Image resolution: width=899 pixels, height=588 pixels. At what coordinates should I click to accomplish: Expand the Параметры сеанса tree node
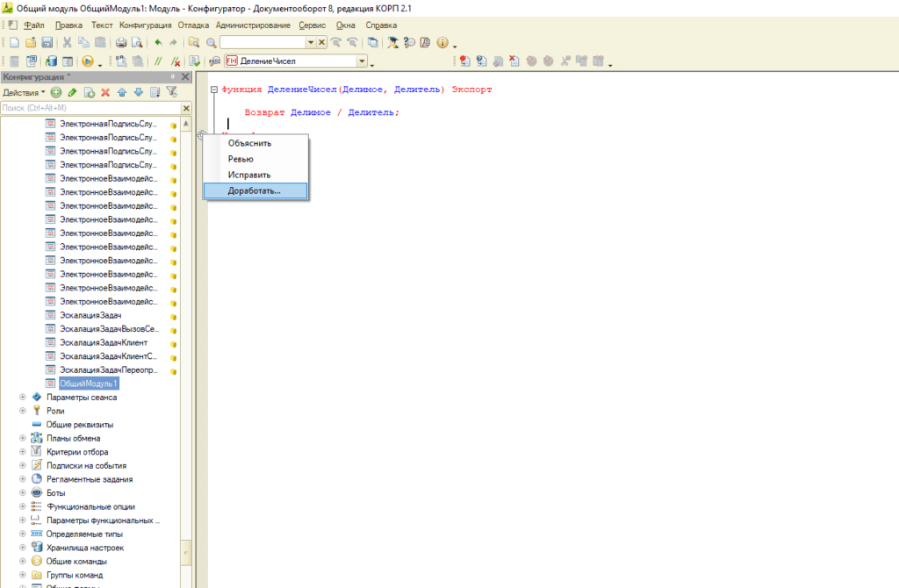(x=22, y=397)
